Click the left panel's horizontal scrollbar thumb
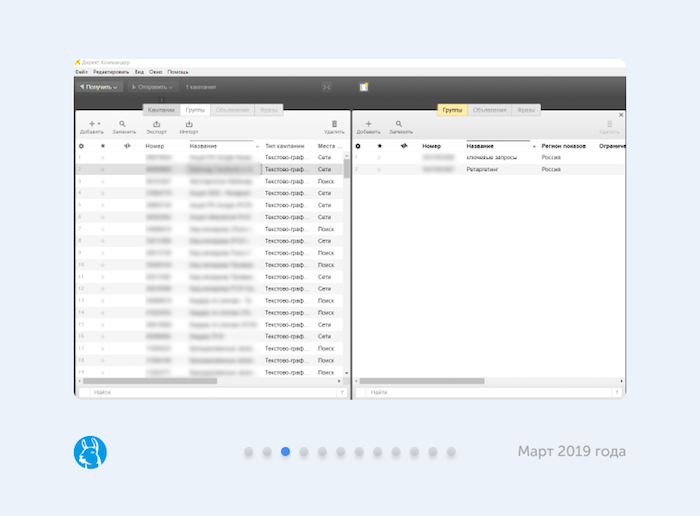Screen dimensions: 700x516 150,381
